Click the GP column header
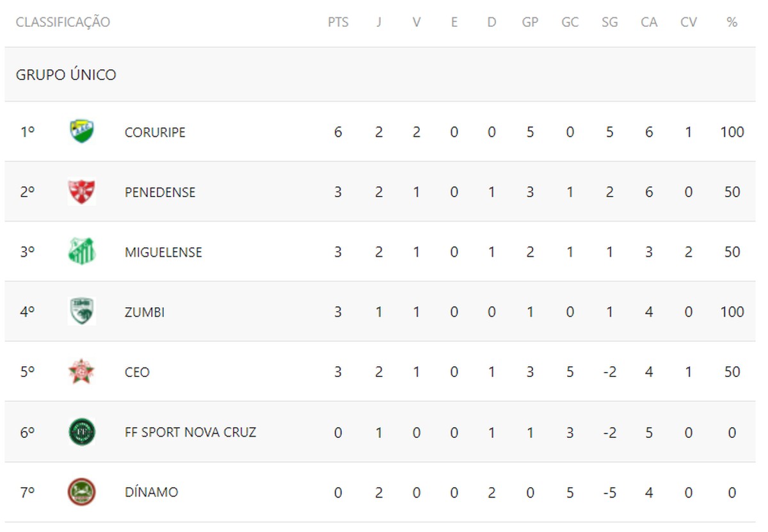 (530, 22)
